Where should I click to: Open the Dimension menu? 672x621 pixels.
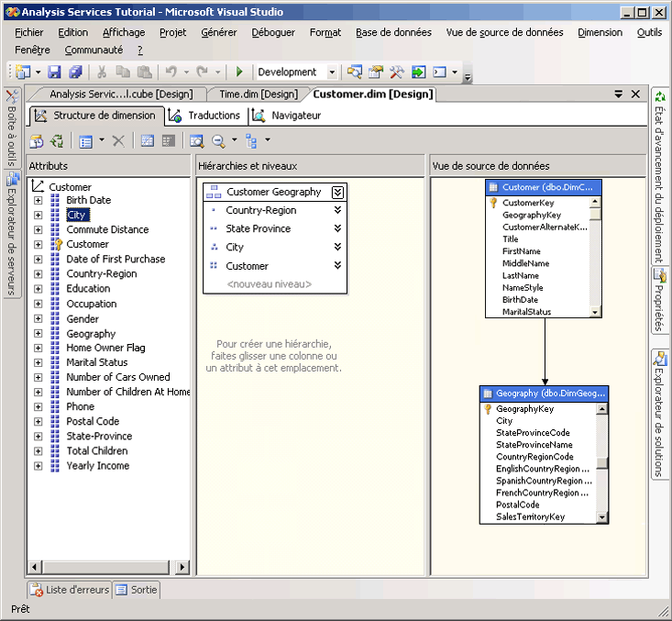pyautogui.click(x=600, y=33)
